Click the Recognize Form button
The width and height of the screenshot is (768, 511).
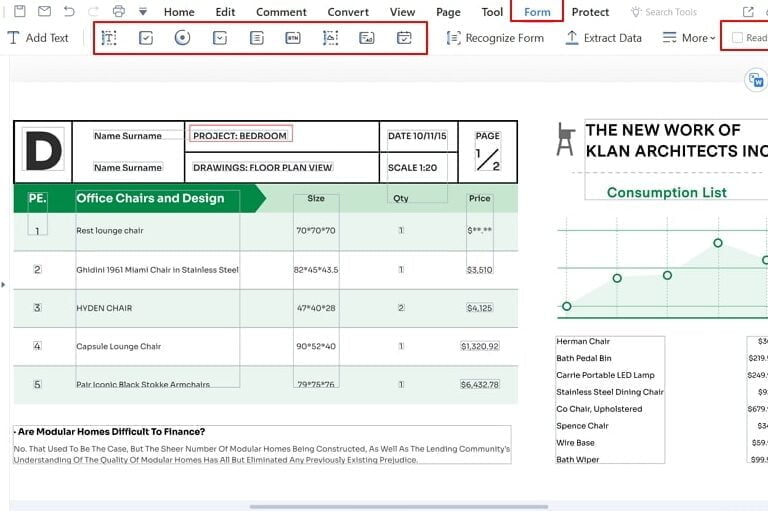pos(495,38)
